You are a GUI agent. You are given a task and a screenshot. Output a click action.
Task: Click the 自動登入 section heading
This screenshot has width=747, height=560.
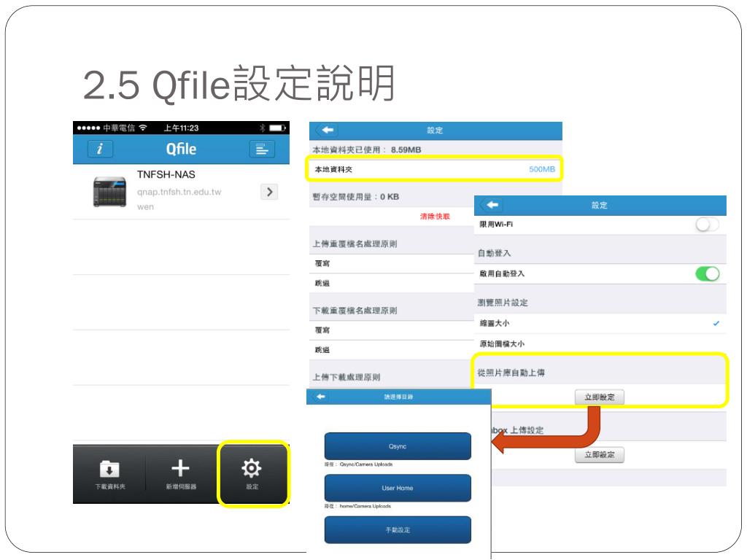coord(494,253)
